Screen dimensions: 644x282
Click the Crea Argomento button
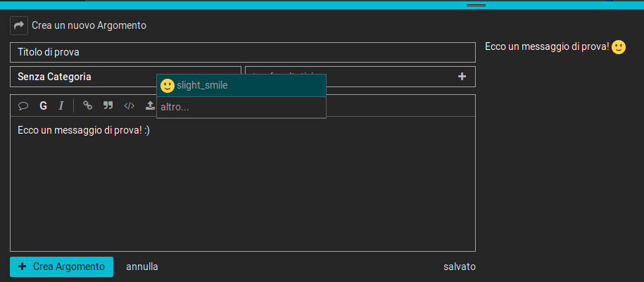pyautogui.click(x=61, y=267)
